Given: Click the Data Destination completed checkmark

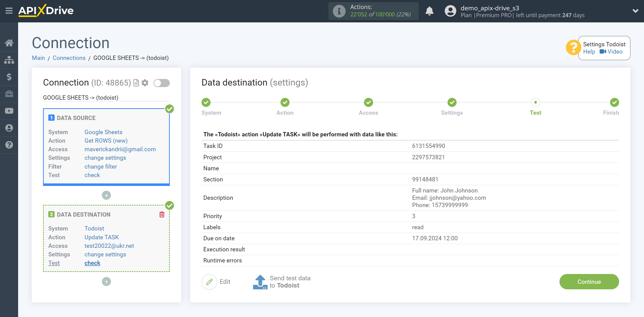Looking at the screenshot, I should coord(170,206).
